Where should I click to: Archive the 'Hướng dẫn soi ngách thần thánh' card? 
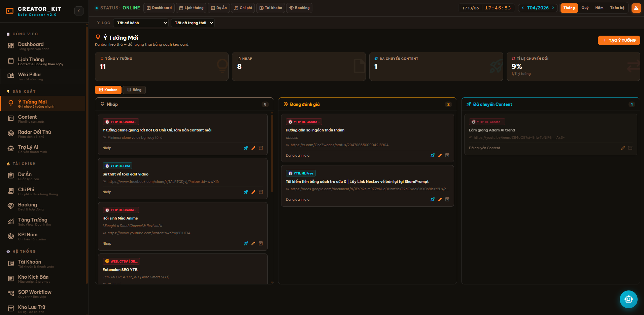447,155
